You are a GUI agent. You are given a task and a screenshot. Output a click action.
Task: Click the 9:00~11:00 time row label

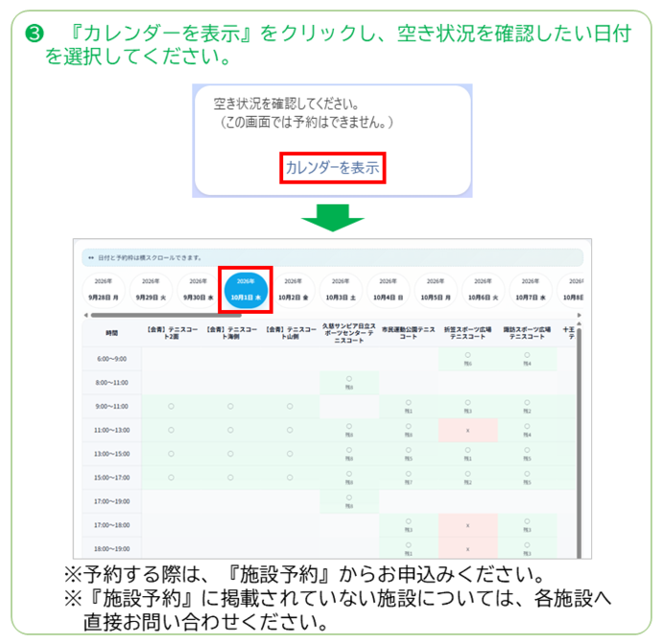click(112, 406)
